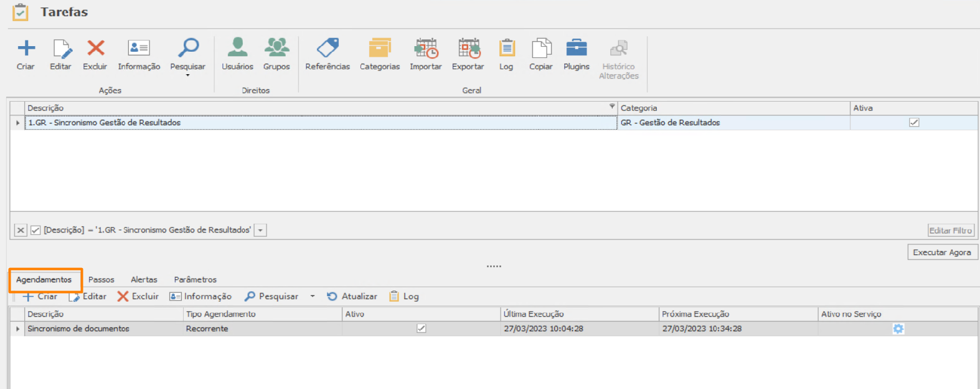The width and height of the screenshot is (980, 389).
Task: Click the Executar Agora button
Action: point(943,252)
